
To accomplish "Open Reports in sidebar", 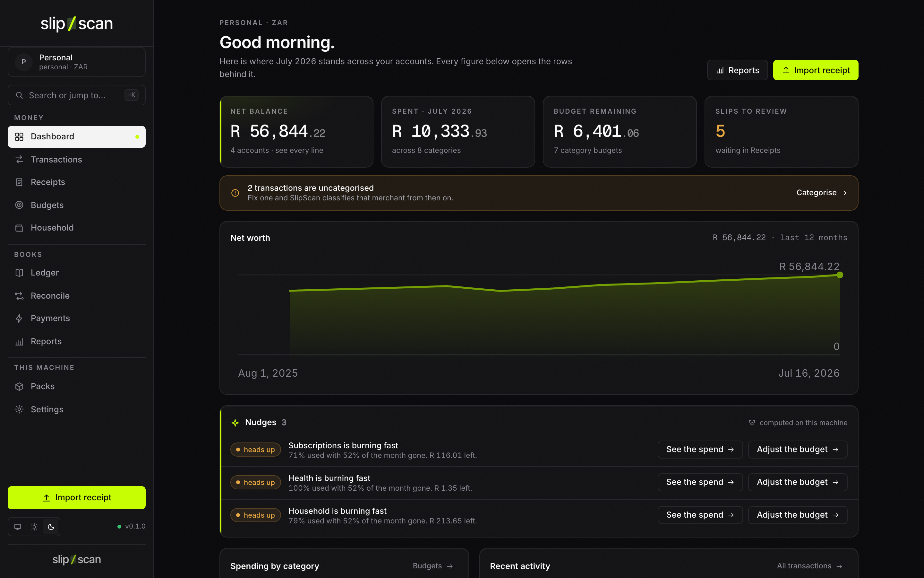I will pyautogui.click(x=76, y=341).
